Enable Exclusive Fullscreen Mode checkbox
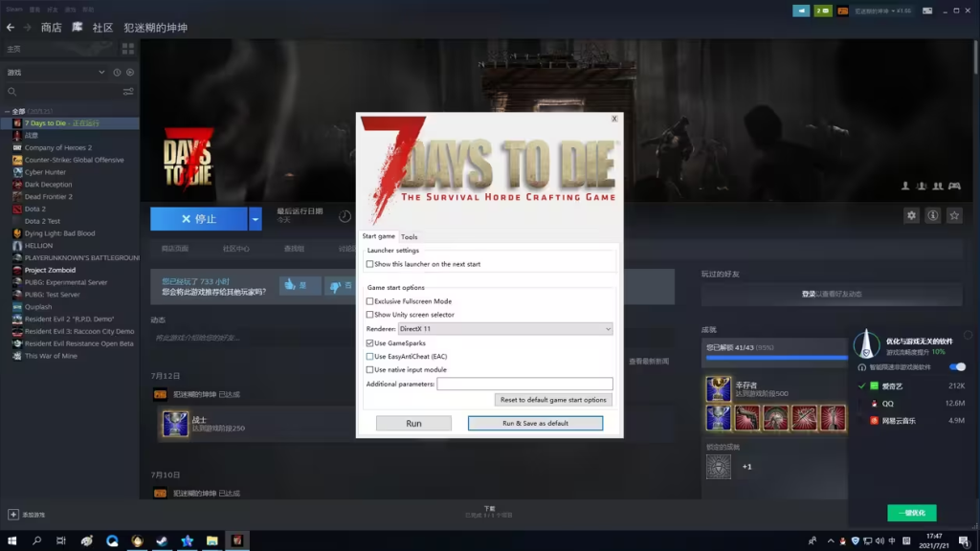The width and height of the screenshot is (980, 551). (369, 301)
